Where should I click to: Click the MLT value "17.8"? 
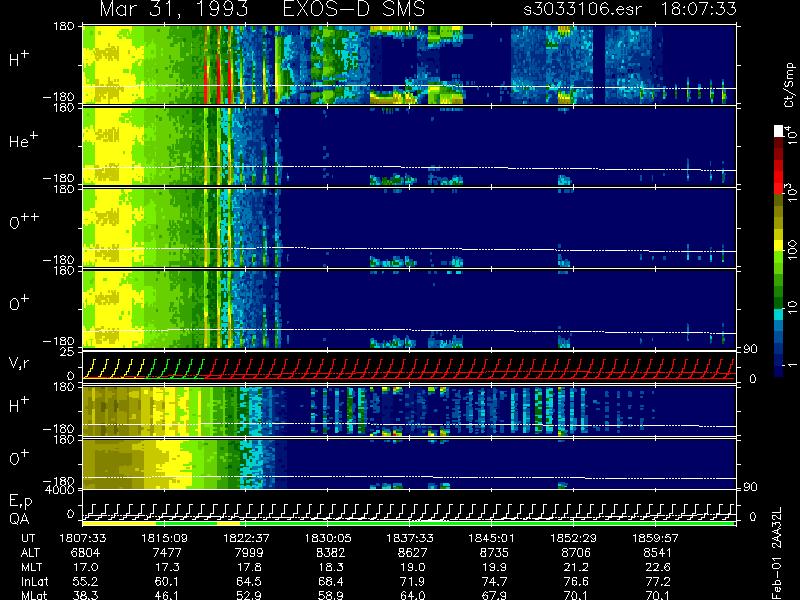tap(249, 567)
